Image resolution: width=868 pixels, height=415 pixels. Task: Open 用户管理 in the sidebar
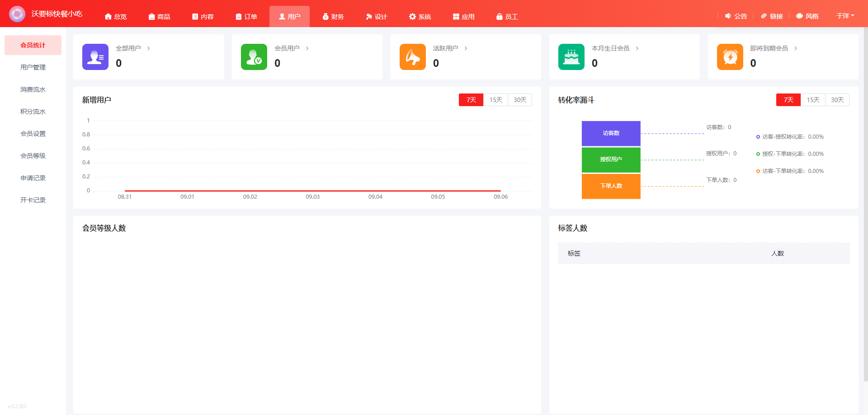pyautogui.click(x=33, y=67)
